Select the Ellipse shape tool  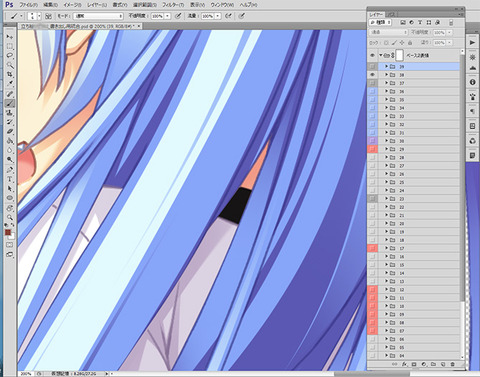(10, 198)
